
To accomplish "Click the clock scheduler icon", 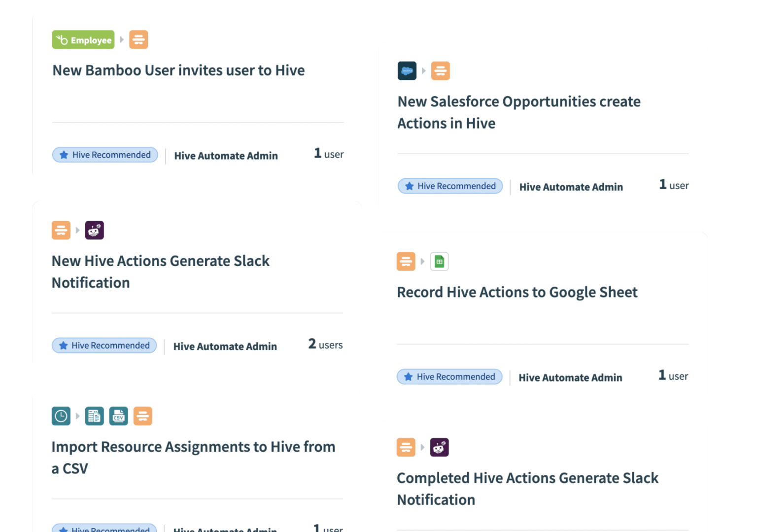I will point(61,416).
